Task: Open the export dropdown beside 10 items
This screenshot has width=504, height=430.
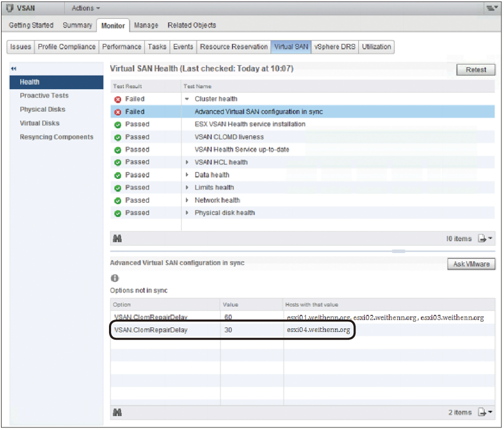Action: pyautogui.click(x=485, y=239)
